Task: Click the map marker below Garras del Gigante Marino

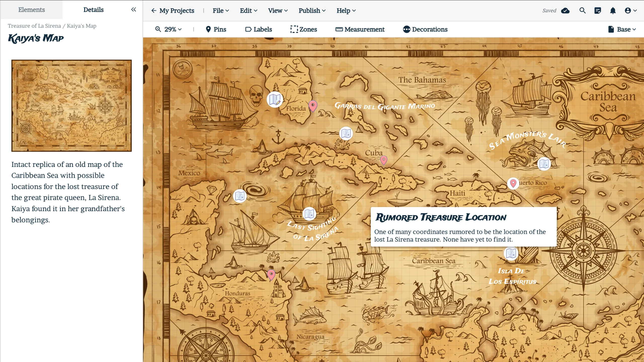Action: [x=346, y=133]
